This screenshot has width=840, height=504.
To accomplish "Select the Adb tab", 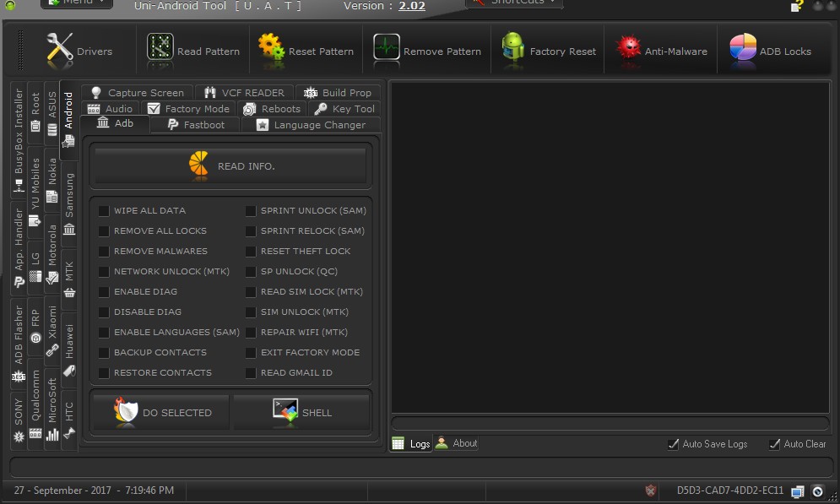I will click(x=115, y=123).
